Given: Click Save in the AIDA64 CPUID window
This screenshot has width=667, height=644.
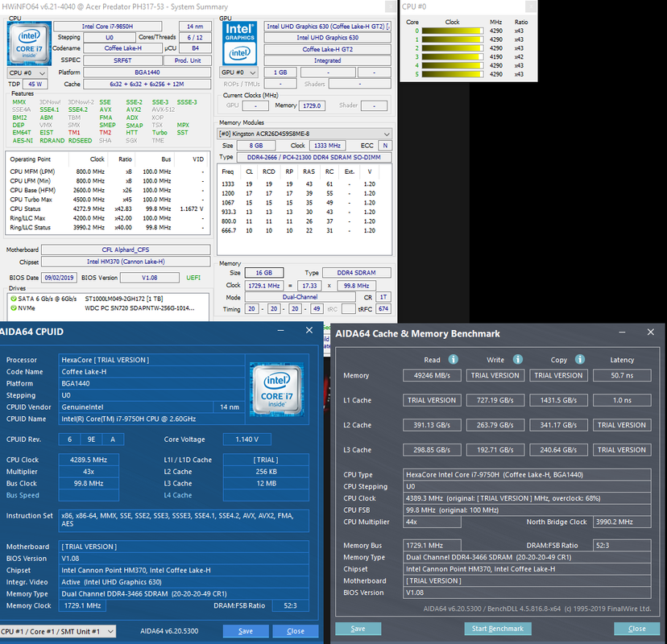Looking at the screenshot, I should click(246, 631).
